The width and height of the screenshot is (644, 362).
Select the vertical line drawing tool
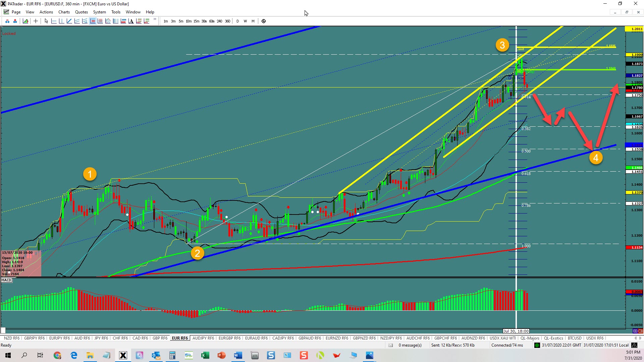point(61,21)
